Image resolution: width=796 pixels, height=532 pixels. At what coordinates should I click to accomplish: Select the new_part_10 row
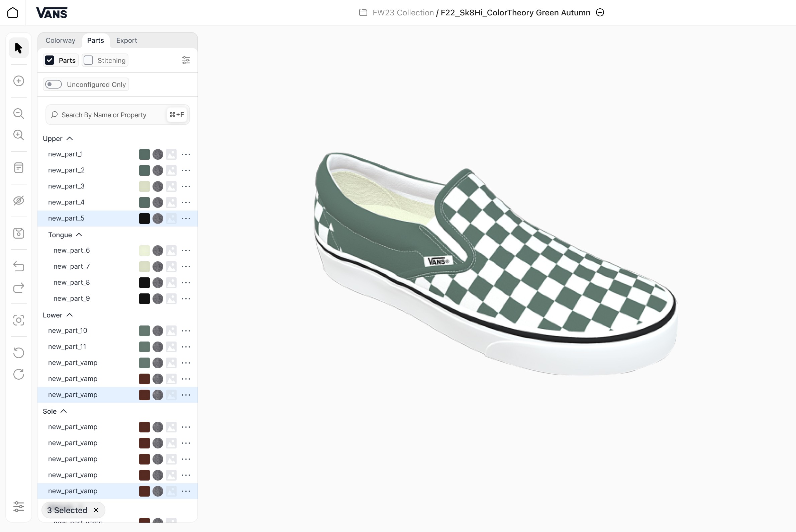click(117, 331)
